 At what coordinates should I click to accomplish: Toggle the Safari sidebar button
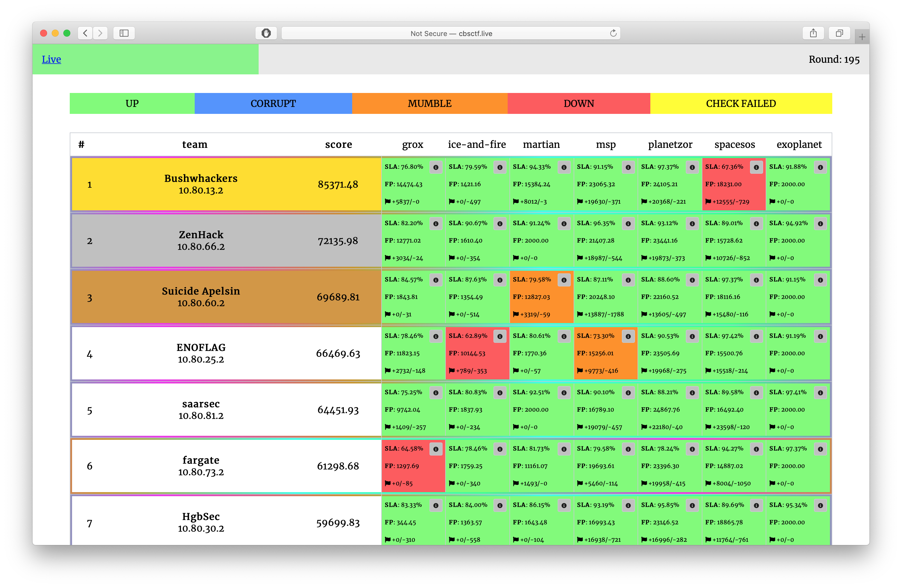tap(124, 33)
